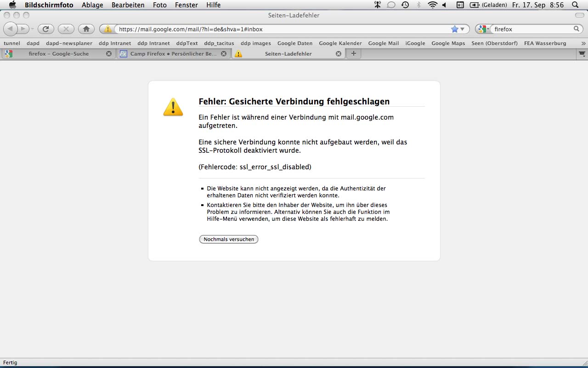This screenshot has width=588, height=368.
Task: Open the URL history dropdown arrow
Action: 463,29
